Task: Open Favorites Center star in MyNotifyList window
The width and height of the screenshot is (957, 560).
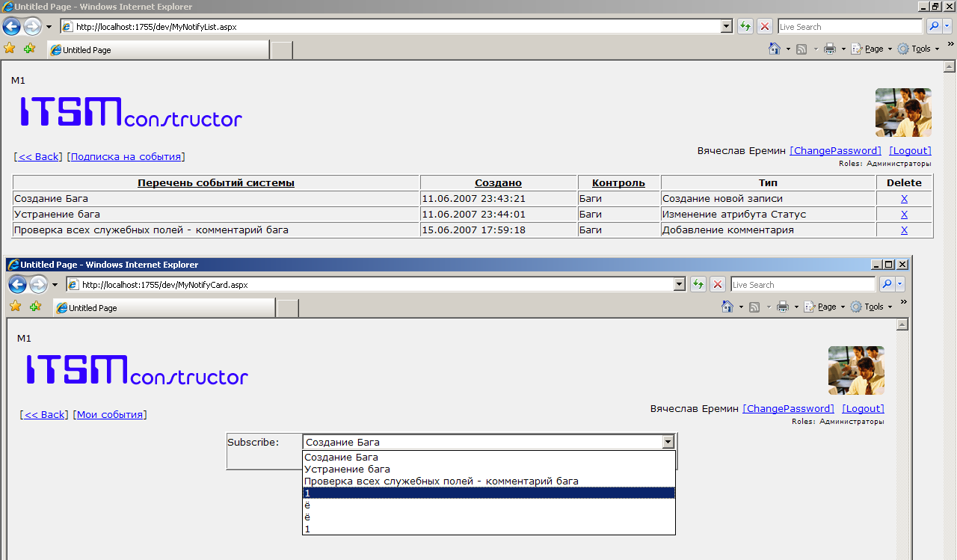Action: [x=10, y=49]
